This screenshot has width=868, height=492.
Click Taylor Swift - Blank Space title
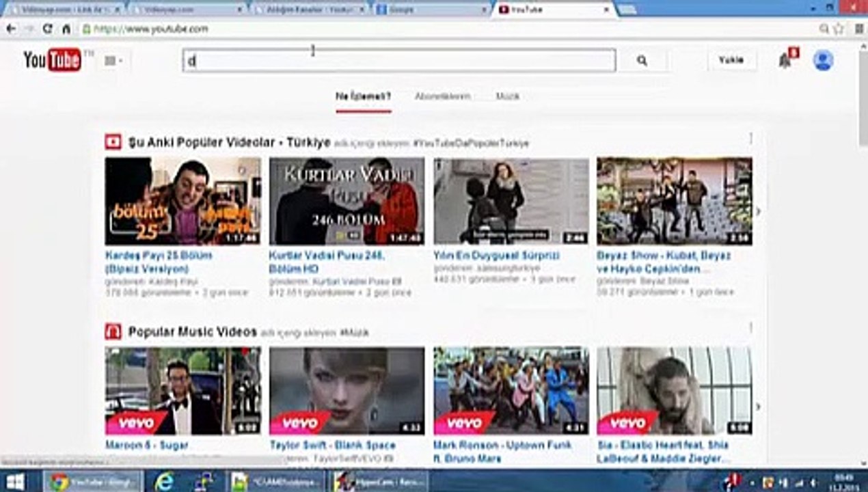332,445
